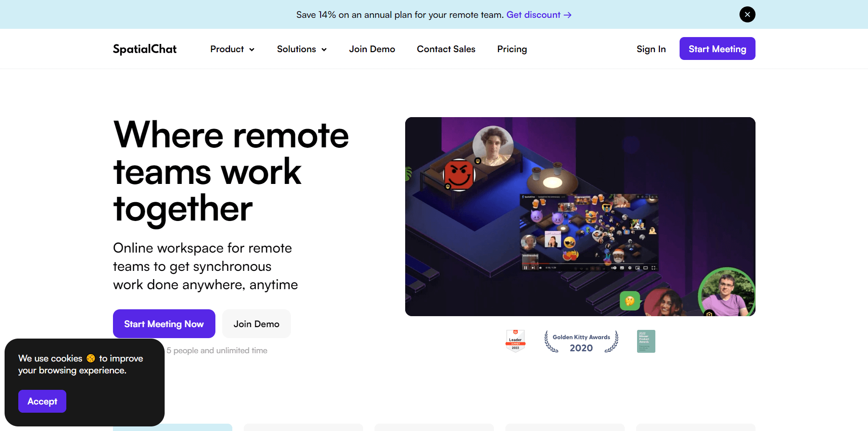
Task: Click Sign In
Action: click(x=651, y=49)
